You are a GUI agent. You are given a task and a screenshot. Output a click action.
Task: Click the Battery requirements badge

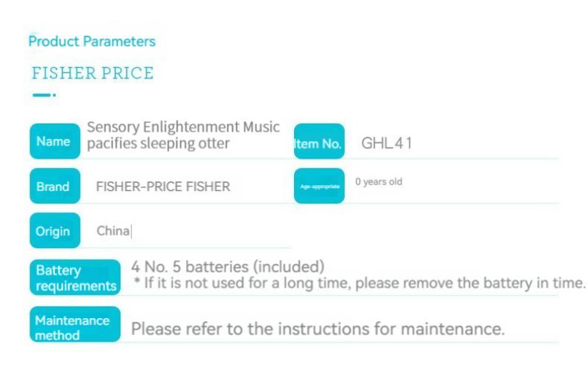[75, 277]
